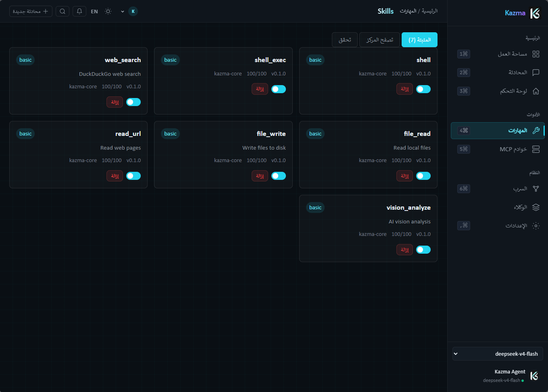Remove the web_search skill
Image resolution: width=548 pixels, height=392 pixels.
point(115,102)
